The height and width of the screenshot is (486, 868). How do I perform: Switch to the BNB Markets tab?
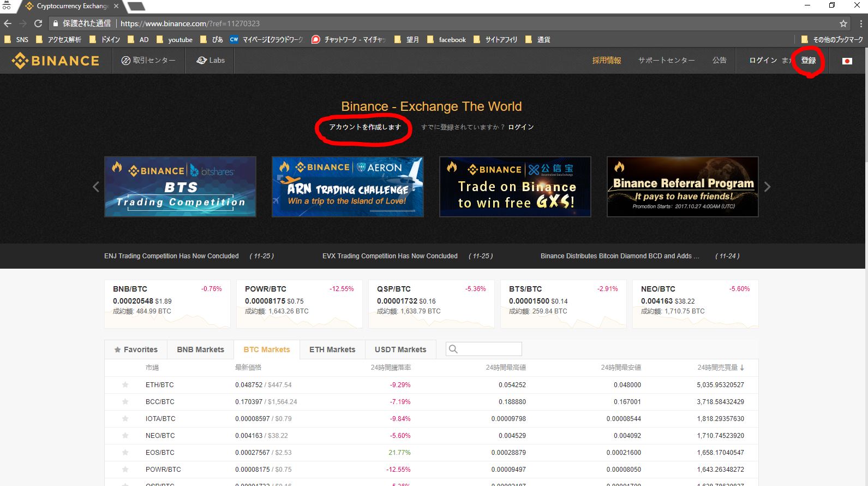tap(200, 349)
